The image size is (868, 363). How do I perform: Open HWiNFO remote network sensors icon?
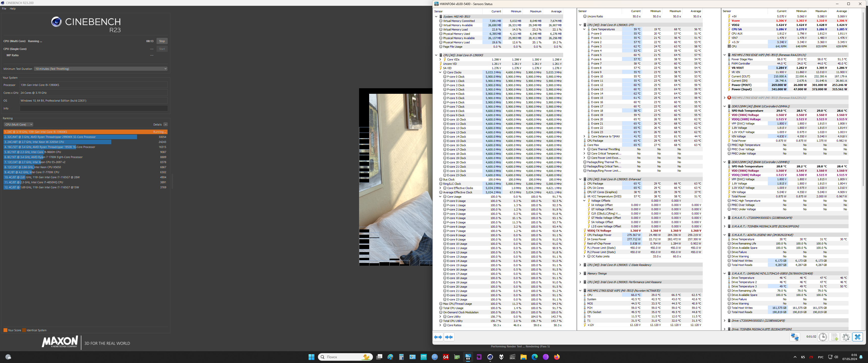[795, 337]
